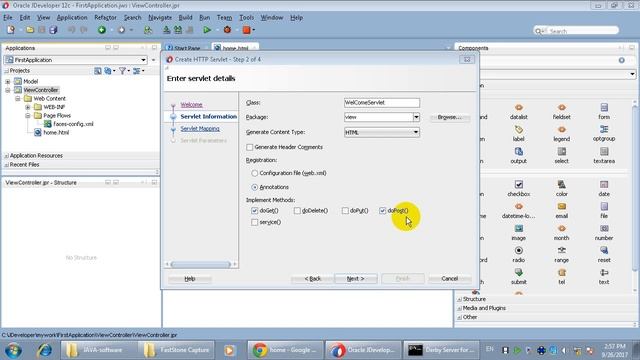The width and height of the screenshot is (640, 360).
Task: Select the label component icon
Action: pyautogui.click(x=518, y=130)
